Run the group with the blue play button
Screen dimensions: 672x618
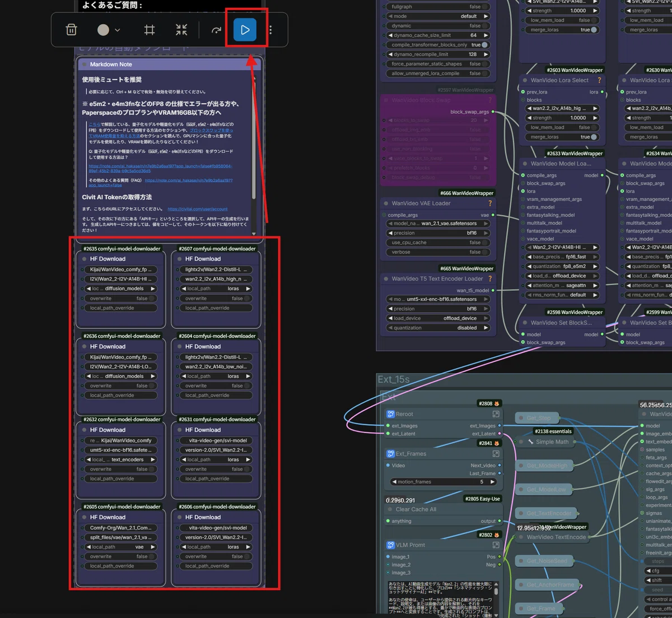245,30
